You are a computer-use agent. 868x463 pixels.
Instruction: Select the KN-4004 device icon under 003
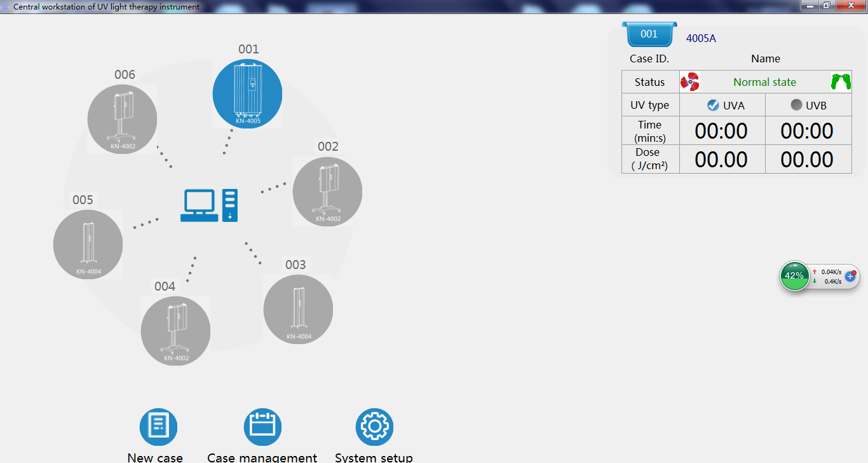coord(298,309)
